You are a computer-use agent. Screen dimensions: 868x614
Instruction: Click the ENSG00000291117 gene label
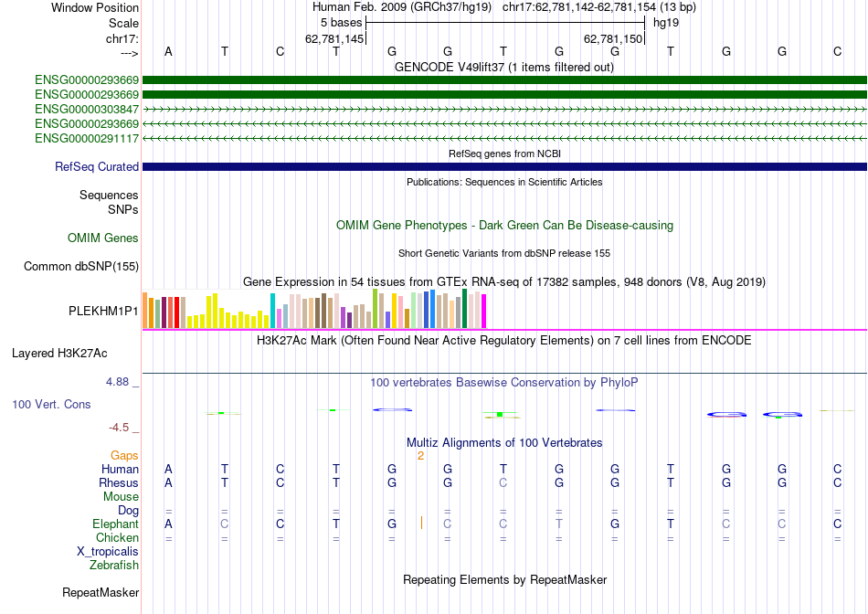(x=87, y=138)
